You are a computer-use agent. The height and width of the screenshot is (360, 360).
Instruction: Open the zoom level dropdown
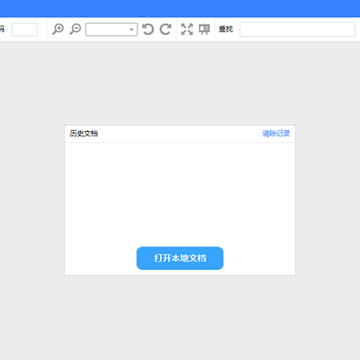coord(112,29)
